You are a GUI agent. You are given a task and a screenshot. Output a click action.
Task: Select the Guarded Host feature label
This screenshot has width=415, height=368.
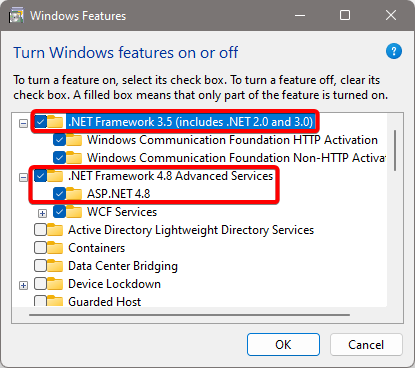pyautogui.click(x=105, y=302)
